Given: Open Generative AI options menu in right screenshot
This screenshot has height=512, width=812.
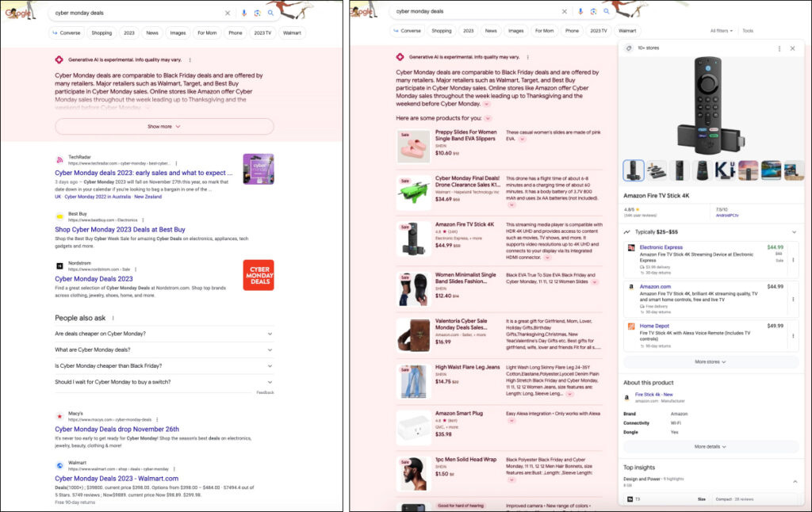Looking at the screenshot, I should (x=527, y=57).
